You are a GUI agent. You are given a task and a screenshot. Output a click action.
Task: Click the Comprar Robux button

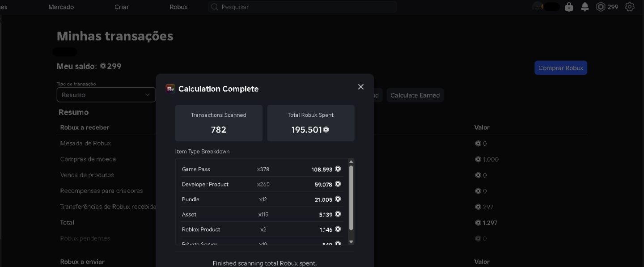tap(561, 68)
